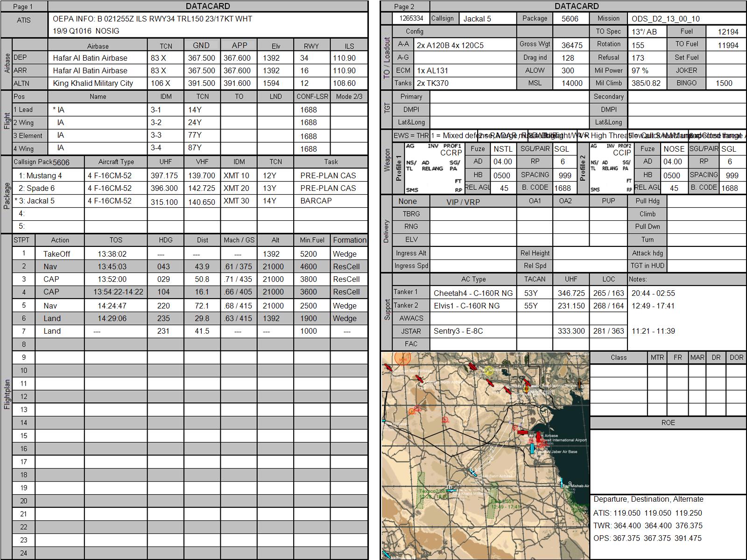Click A-A loadout 2x A120B 4x 120C5
The height and width of the screenshot is (560, 747).
point(450,45)
